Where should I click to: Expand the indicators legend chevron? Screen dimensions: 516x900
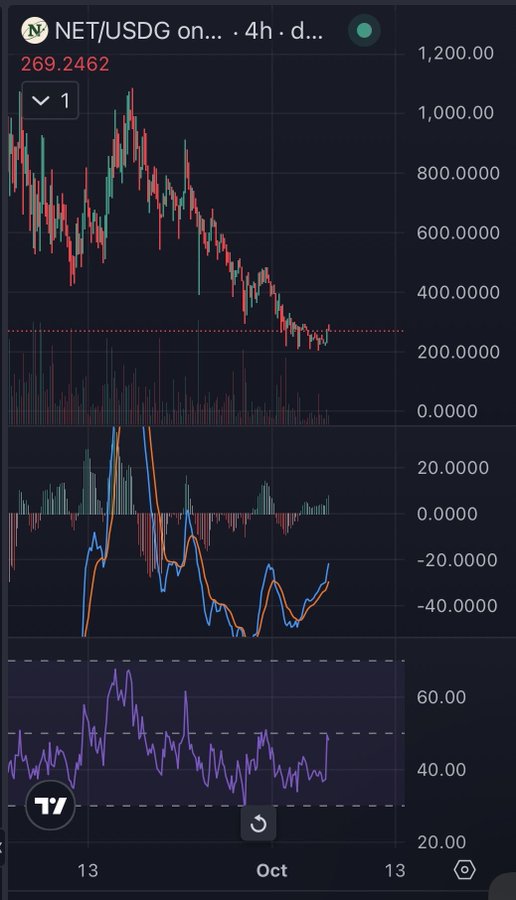point(51,101)
